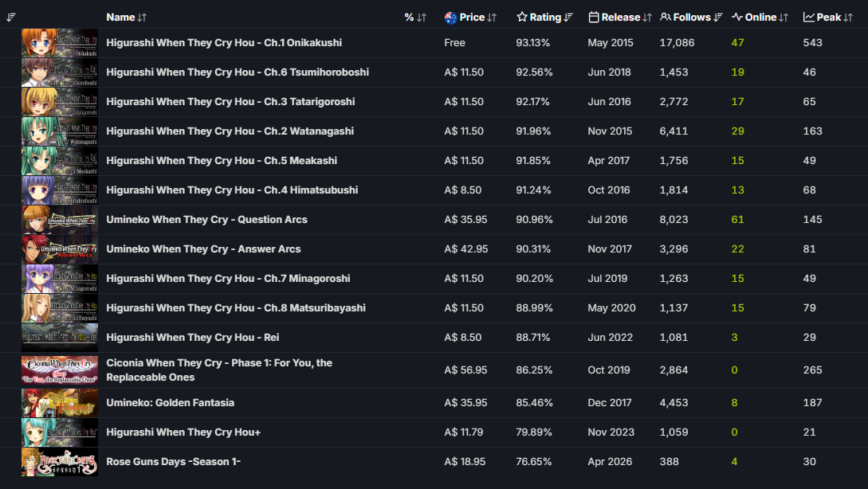Click the Umineko Question Arcs thumbnail

point(60,220)
